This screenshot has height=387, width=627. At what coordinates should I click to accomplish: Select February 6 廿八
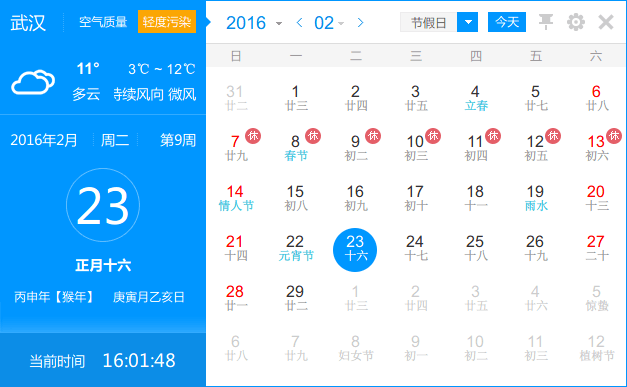point(596,98)
